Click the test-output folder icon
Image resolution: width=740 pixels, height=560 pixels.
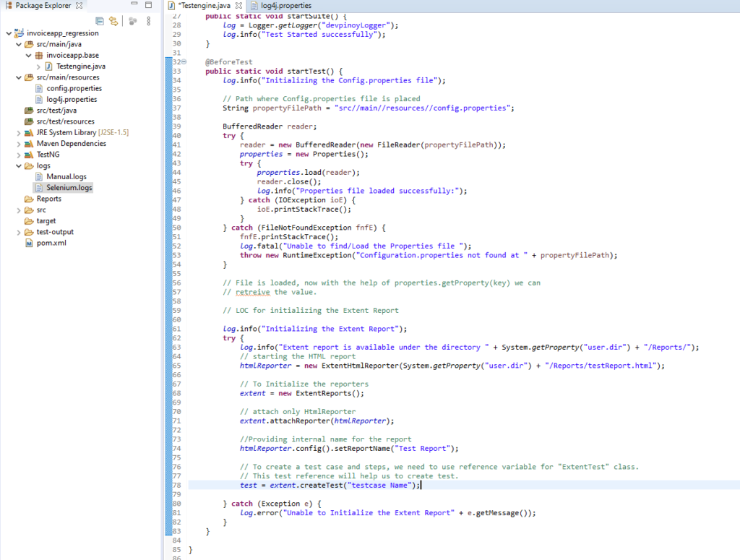pos(29,232)
